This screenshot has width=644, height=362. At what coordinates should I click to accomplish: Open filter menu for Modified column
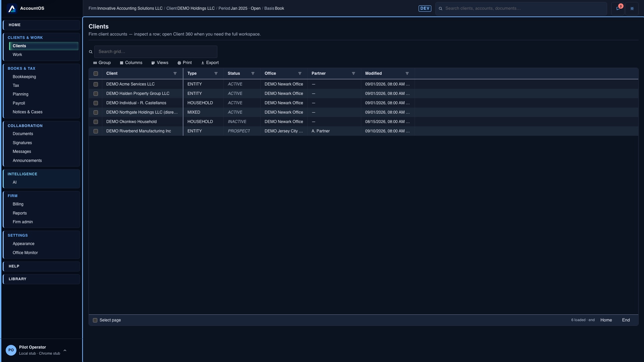point(407,73)
